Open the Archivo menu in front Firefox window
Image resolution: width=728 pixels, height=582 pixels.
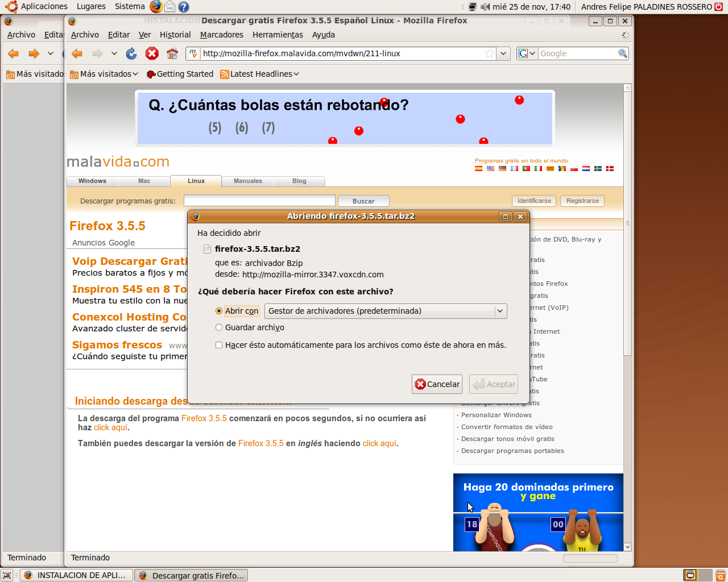point(85,35)
